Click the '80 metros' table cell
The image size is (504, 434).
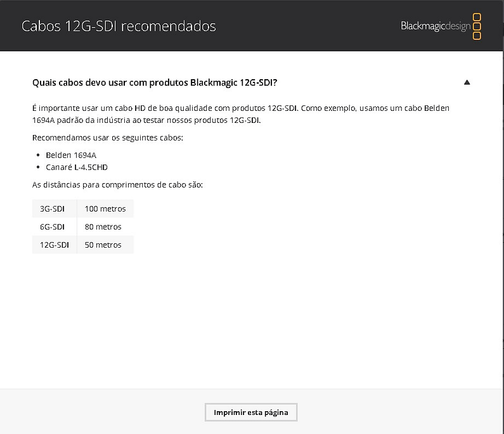[x=105, y=226]
